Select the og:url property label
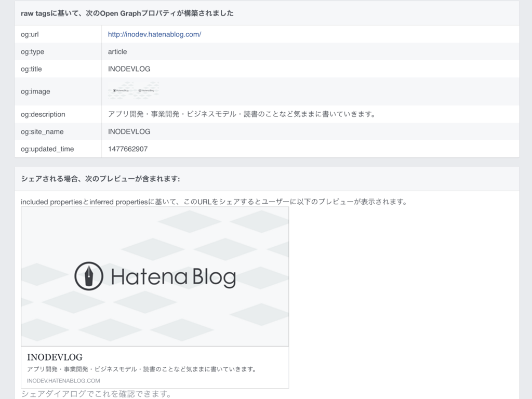 [30, 34]
